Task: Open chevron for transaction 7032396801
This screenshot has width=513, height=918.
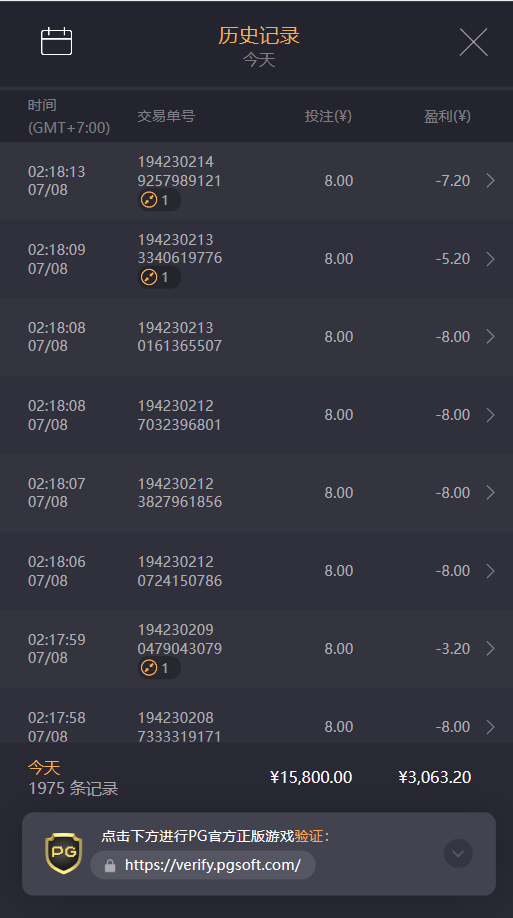Action: pos(491,415)
